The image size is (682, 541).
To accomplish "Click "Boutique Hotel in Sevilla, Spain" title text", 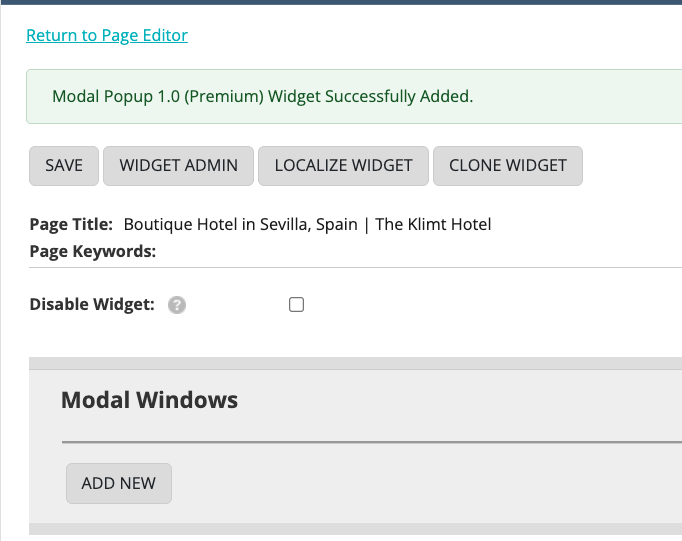I will tap(240, 224).
